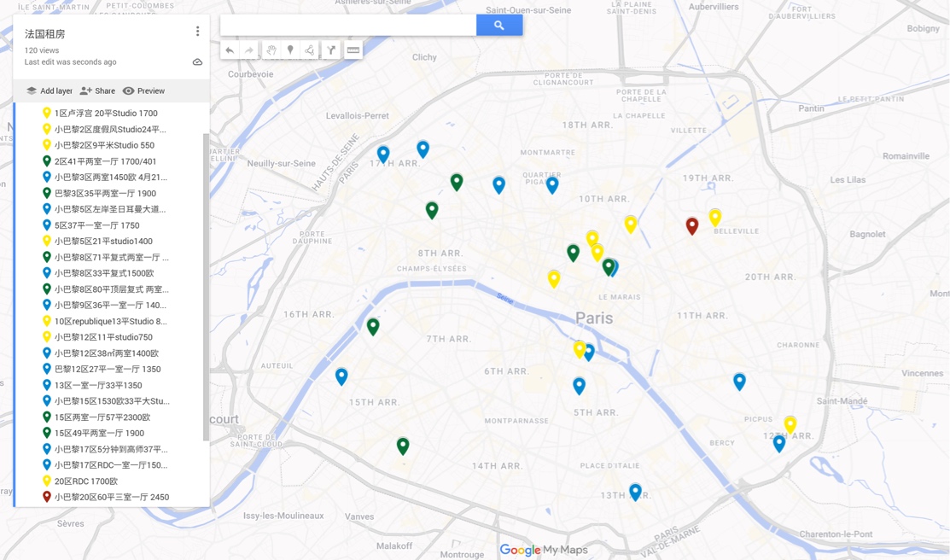
Task: Select the Add marker tool
Action: pyautogui.click(x=290, y=50)
